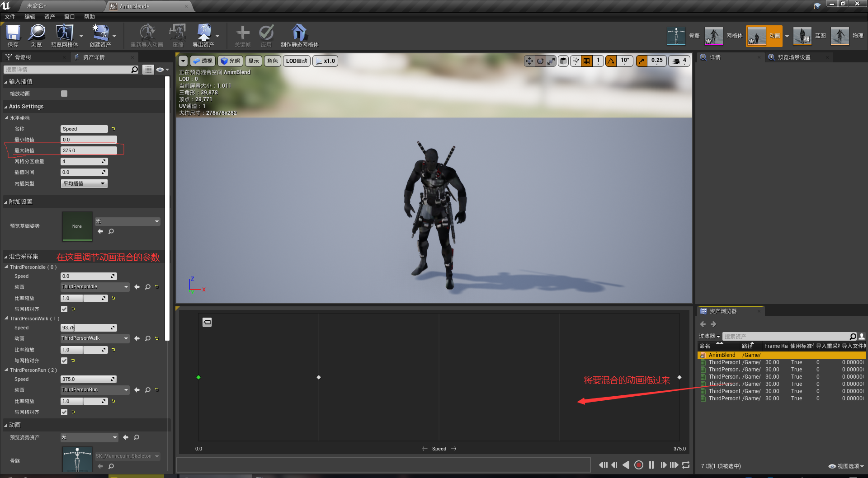This screenshot has height=478, width=868.
Task: Open the 资产 menu in menu bar
Action: [x=49, y=17]
